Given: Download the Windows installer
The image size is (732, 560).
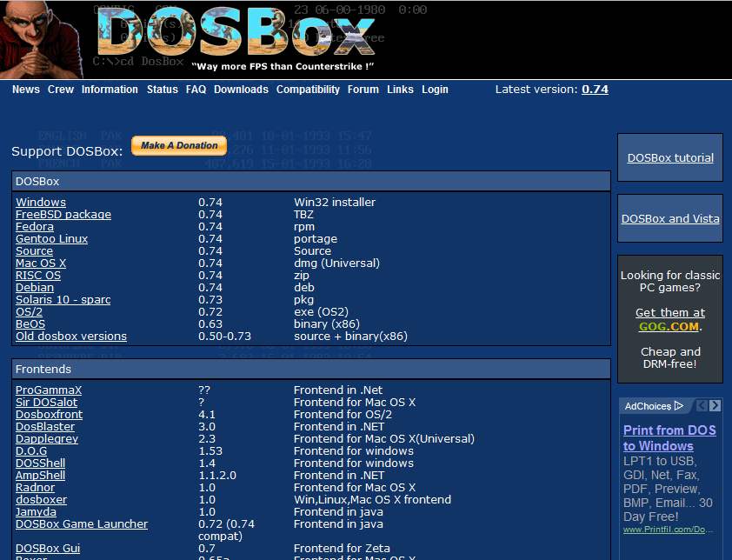Looking at the screenshot, I should [41, 203].
